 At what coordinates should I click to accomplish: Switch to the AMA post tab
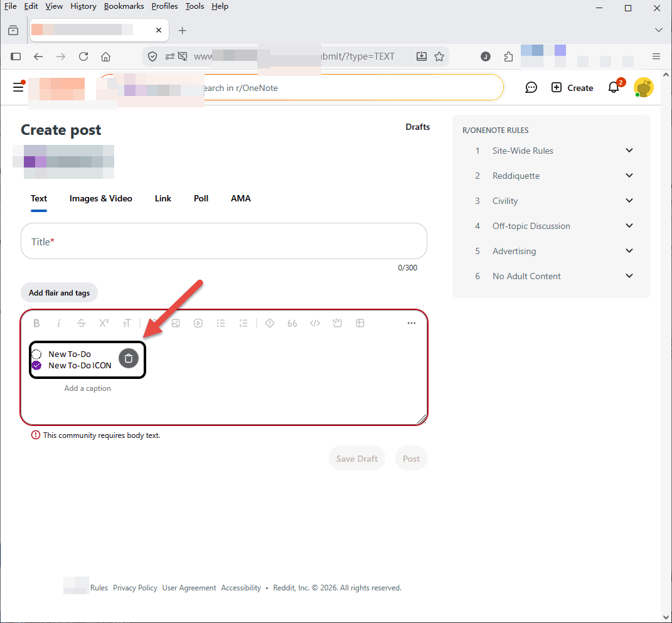(241, 198)
